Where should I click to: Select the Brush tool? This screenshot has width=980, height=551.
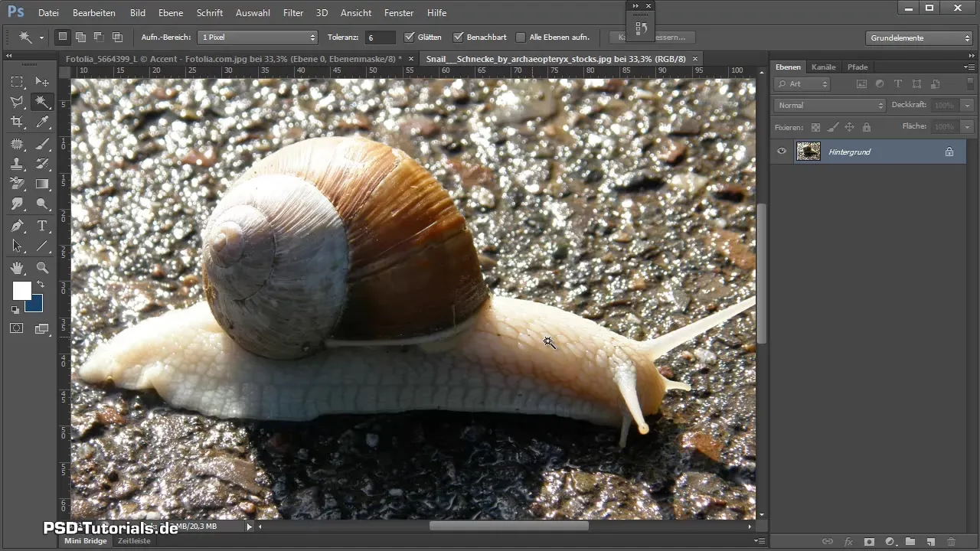42,143
